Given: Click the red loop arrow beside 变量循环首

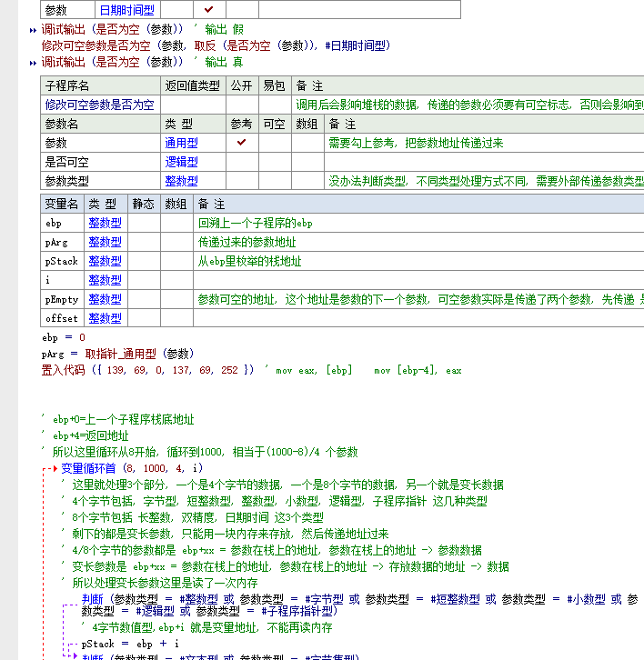Looking at the screenshot, I should (x=55, y=468).
